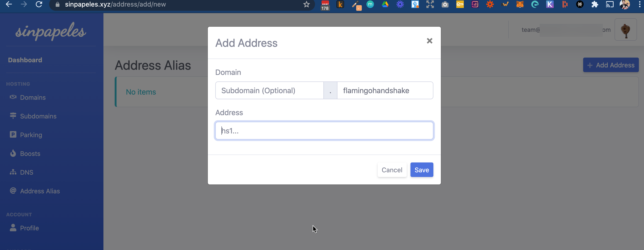Open Domains from the sidebar

click(x=33, y=98)
